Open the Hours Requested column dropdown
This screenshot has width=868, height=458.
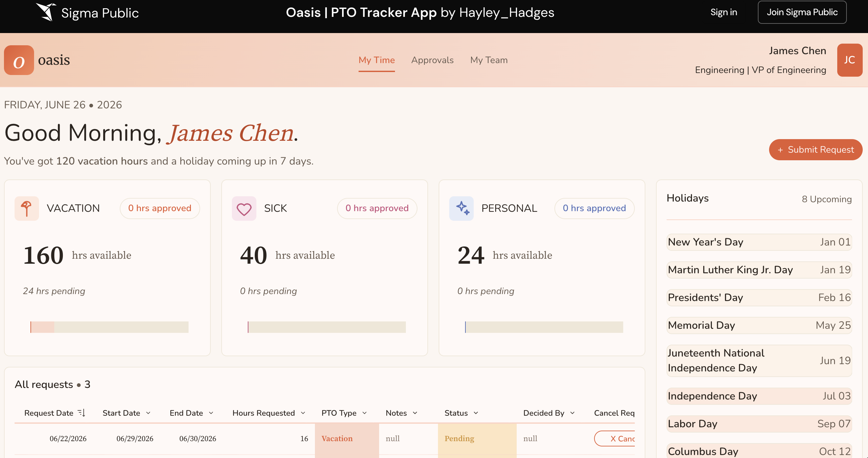[303, 413]
